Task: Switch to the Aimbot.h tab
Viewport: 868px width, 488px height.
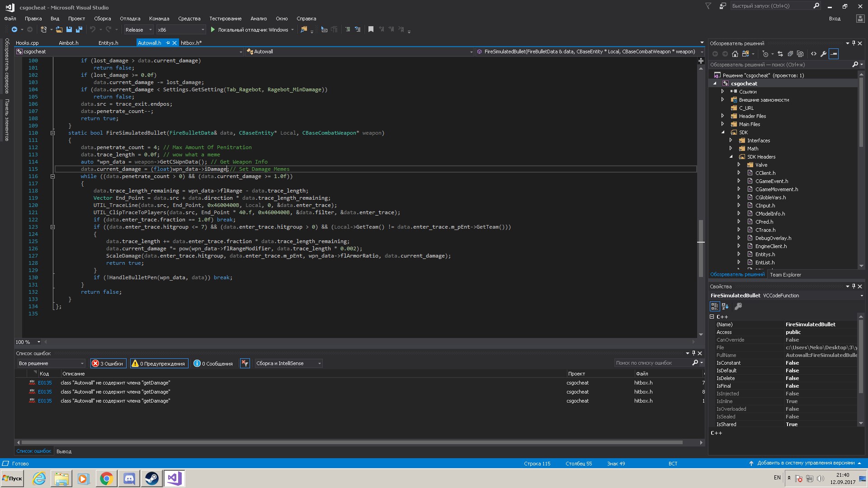Action: click(69, 43)
